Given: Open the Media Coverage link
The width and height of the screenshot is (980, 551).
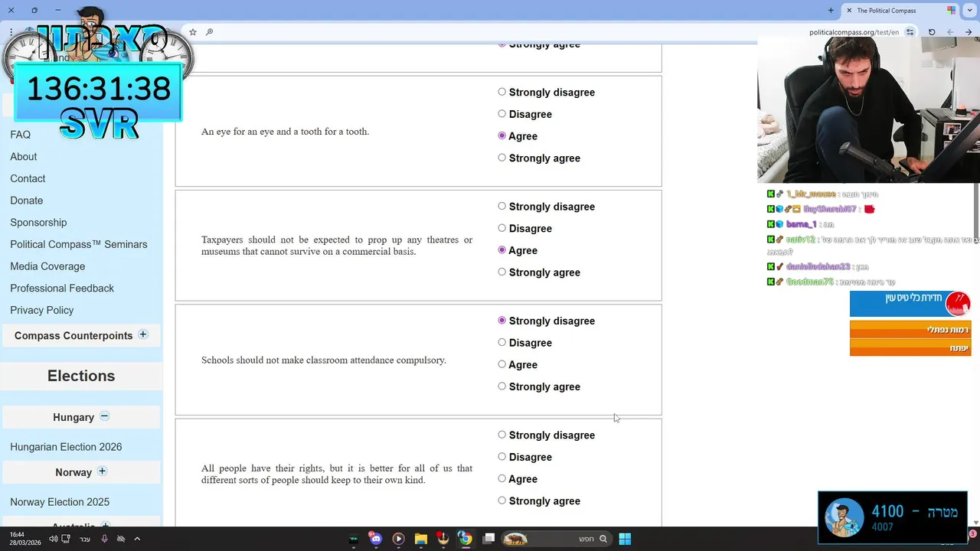Looking at the screenshot, I should pyautogui.click(x=47, y=266).
